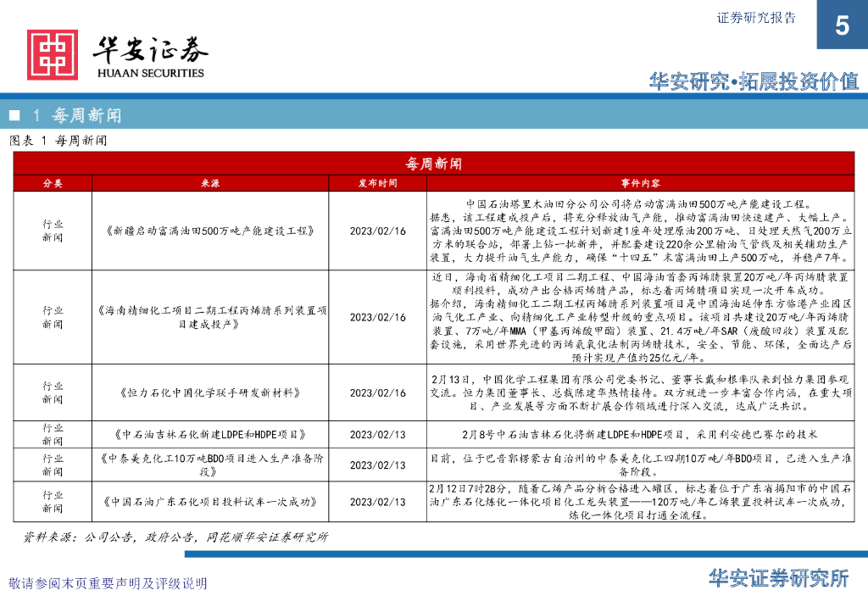Click 行业新闻 category in 恒力石化 row
This screenshot has width=868, height=601.
tap(53, 393)
